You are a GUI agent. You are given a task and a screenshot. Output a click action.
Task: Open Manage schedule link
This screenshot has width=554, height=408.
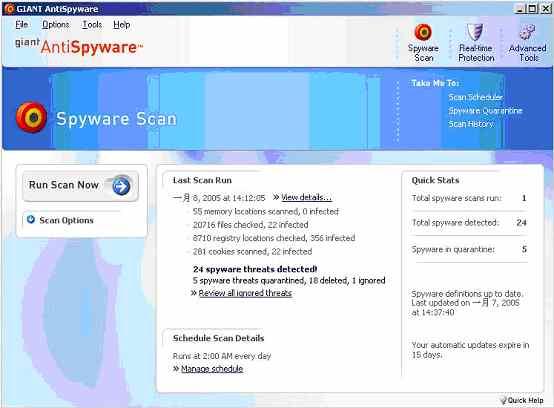tap(212, 369)
